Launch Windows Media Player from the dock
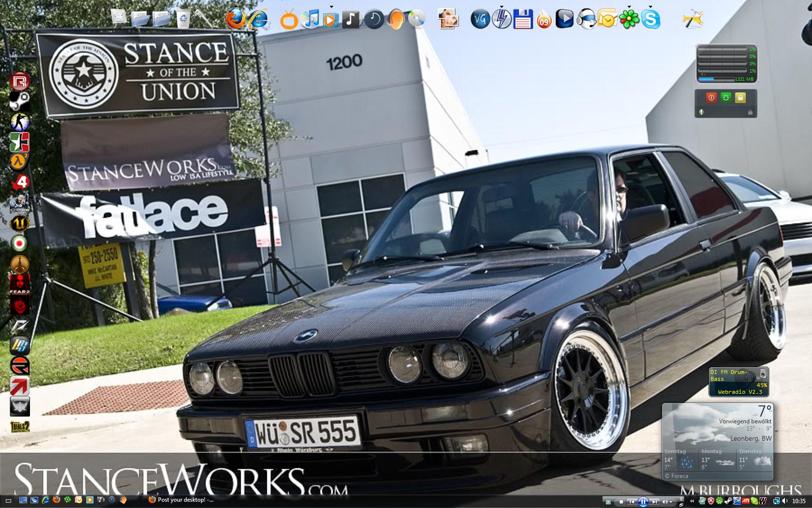This screenshot has width=812, height=508. (x=332, y=19)
